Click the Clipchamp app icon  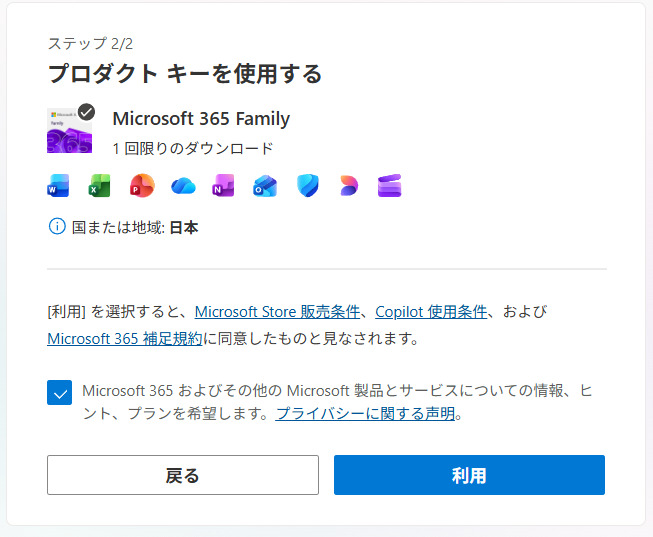(x=389, y=186)
